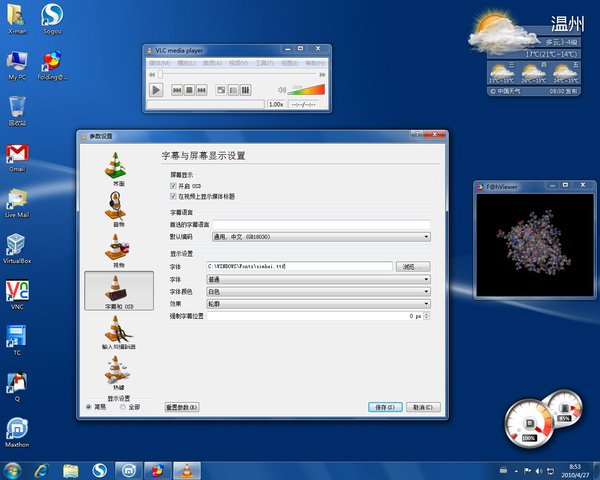Click the molecule view in F@hViewer window
Viewport: 600px width, 480px height.
tap(535, 245)
